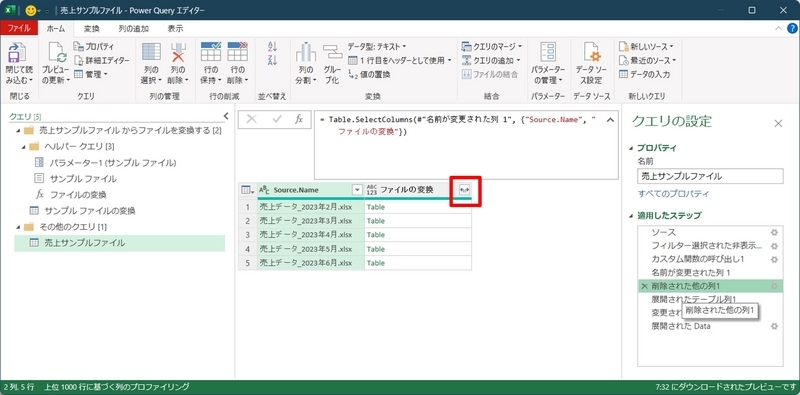Click the table menu icon at grid corner
The image size is (800, 395).
(x=247, y=190)
